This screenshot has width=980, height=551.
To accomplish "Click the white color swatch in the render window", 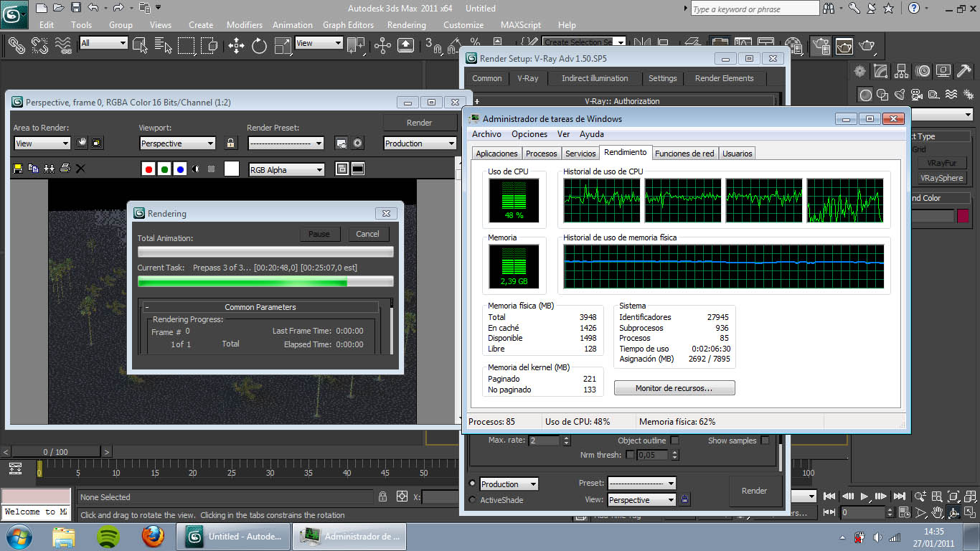I will click(x=232, y=169).
